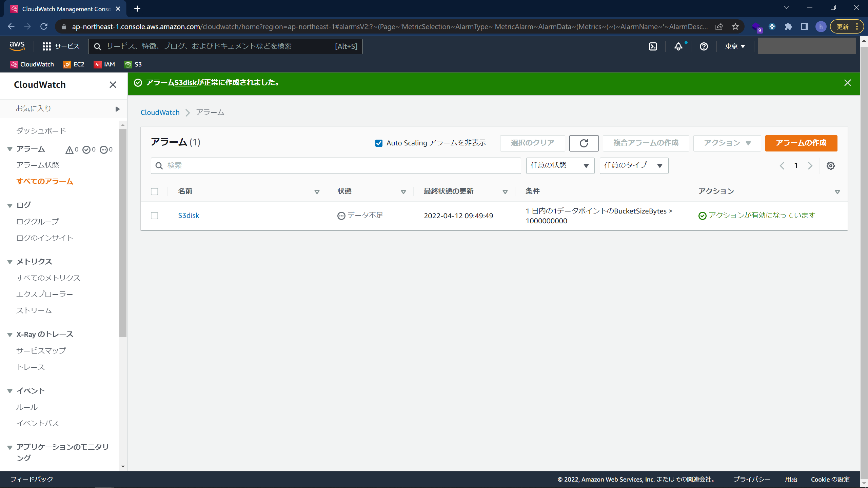Image resolution: width=868 pixels, height=488 pixels.
Task: Open the AWS CloudShell icon
Action: pos(653,46)
